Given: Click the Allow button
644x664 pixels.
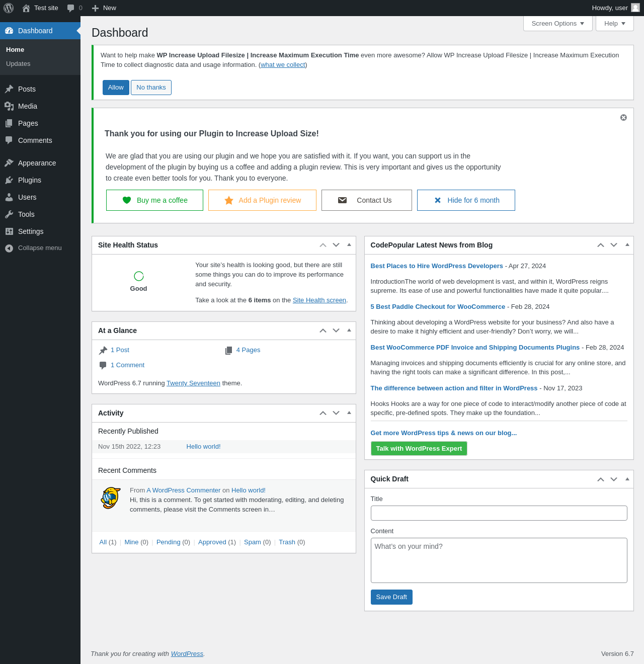Looking at the screenshot, I should (x=116, y=88).
